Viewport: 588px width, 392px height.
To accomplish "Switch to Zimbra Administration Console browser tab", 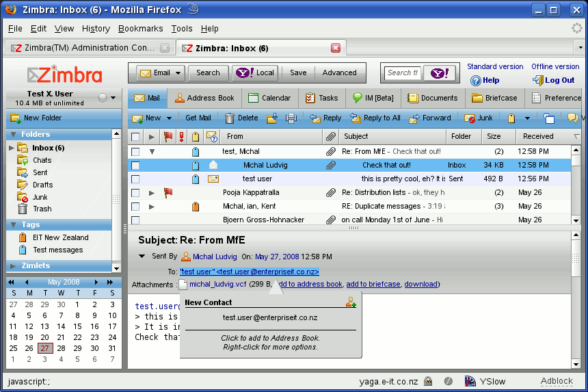I will [90, 48].
